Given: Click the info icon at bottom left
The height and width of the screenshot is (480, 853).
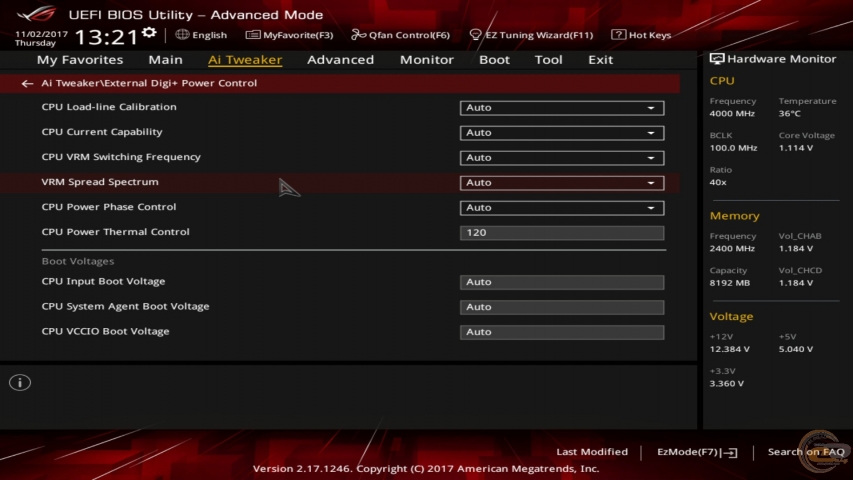Looking at the screenshot, I should (x=20, y=383).
